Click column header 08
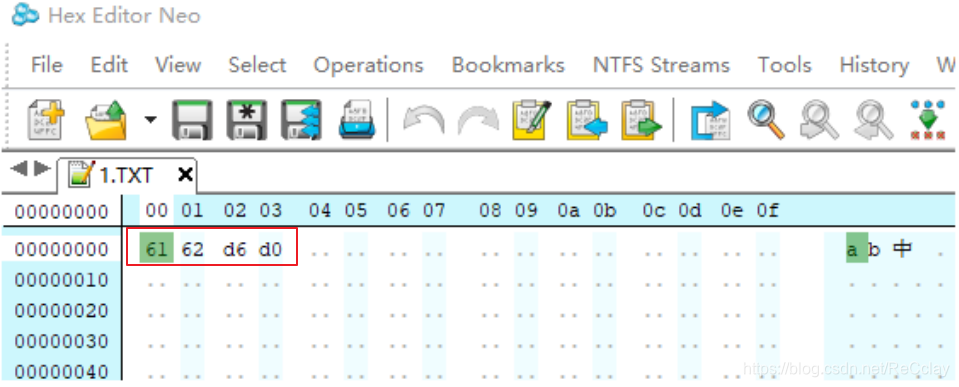 (x=490, y=212)
